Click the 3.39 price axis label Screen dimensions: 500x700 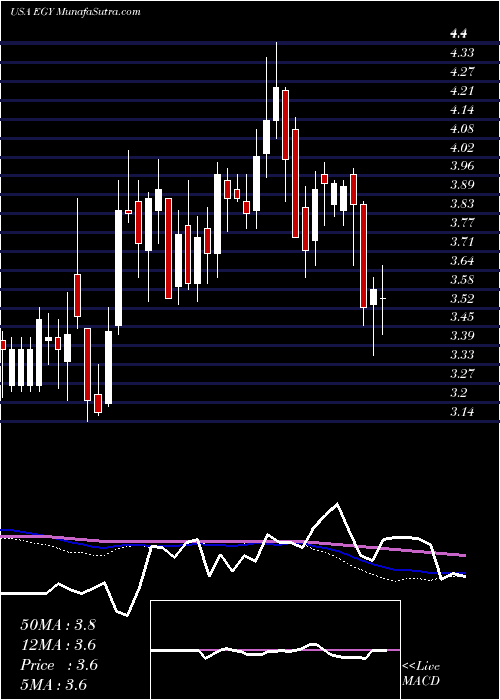click(462, 336)
